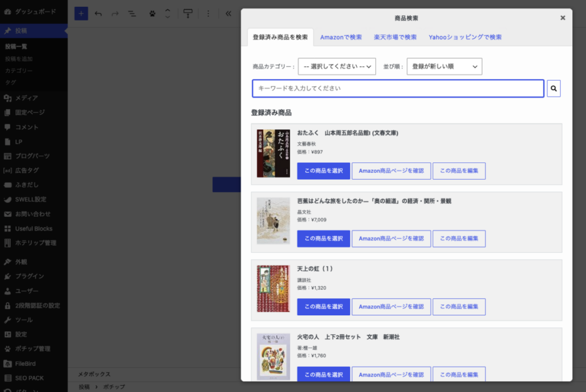Open ダッシュボード in the sidebar
The image size is (586, 392).
(34, 11)
